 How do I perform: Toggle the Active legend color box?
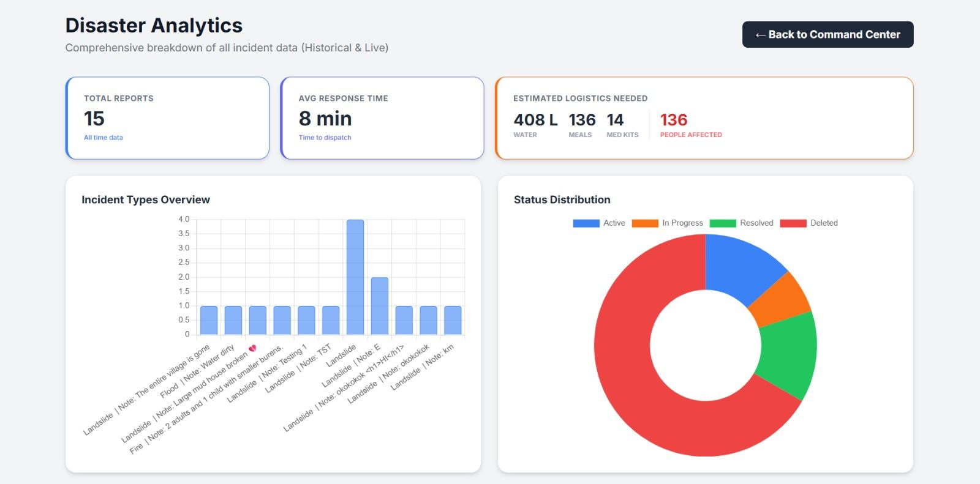(586, 223)
